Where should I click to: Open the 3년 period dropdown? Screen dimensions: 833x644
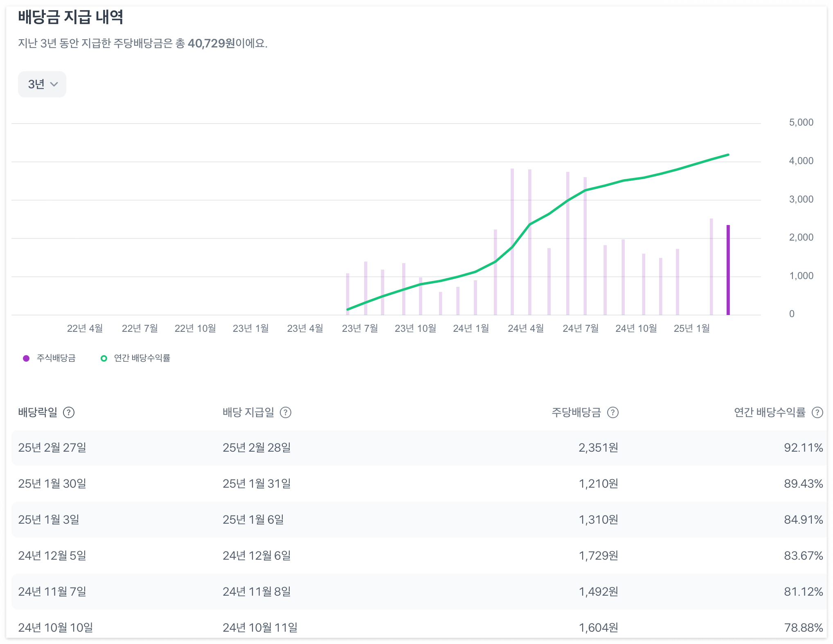pyautogui.click(x=42, y=84)
